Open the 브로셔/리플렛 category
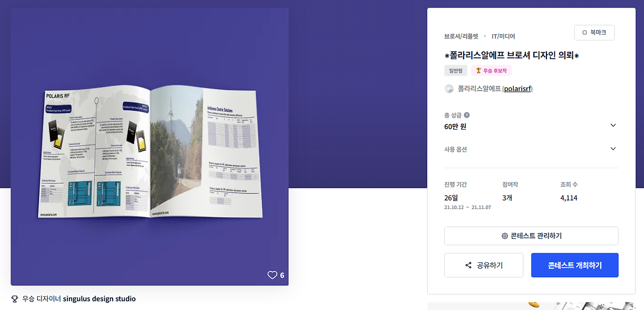Screen dimensions: 644x310 click(x=461, y=36)
